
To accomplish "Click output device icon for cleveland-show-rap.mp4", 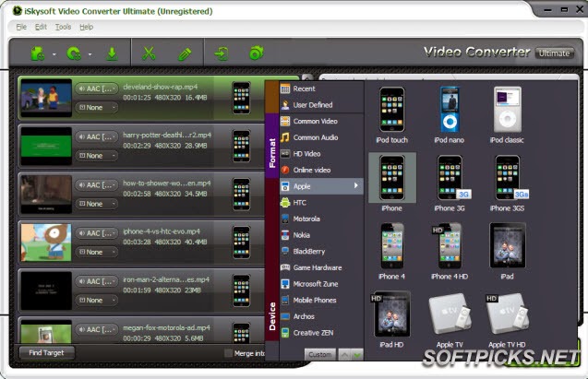I will [x=241, y=98].
